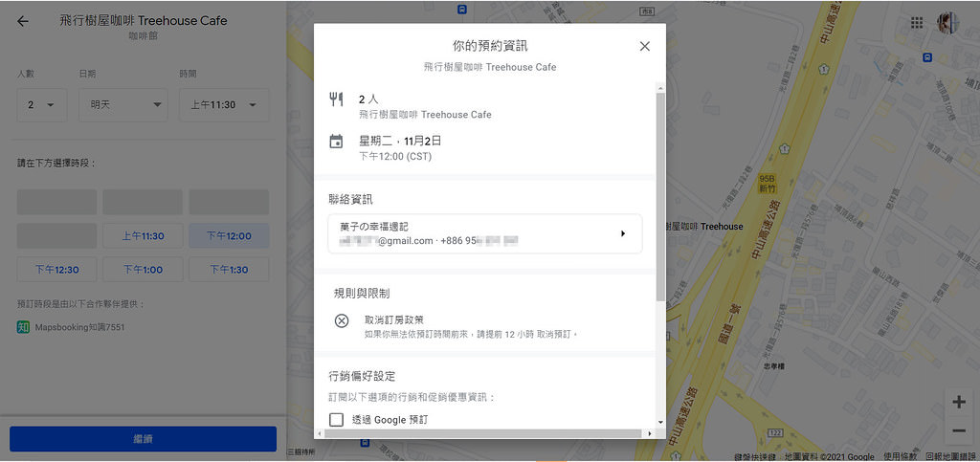The image size is (980, 462).
Task: Select the 下午12:00 time slot
Action: pos(229,236)
